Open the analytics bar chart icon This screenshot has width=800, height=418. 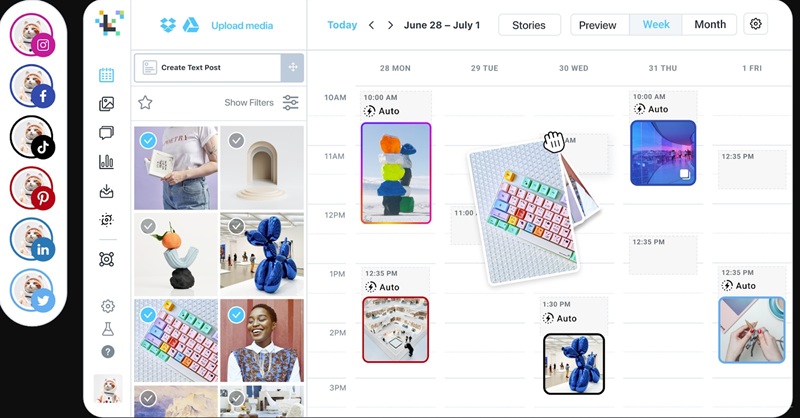pyautogui.click(x=106, y=162)
